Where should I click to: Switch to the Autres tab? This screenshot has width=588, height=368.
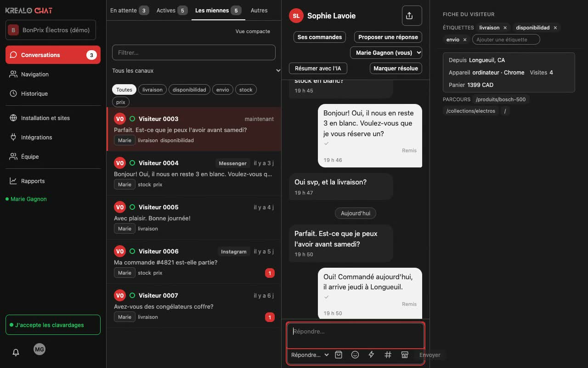pyautogui.click(x=259, y=10)
